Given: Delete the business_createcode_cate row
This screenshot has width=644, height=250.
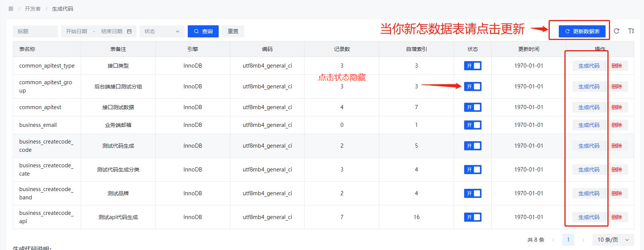Looking at the screenshot, I should pos(617,170).
